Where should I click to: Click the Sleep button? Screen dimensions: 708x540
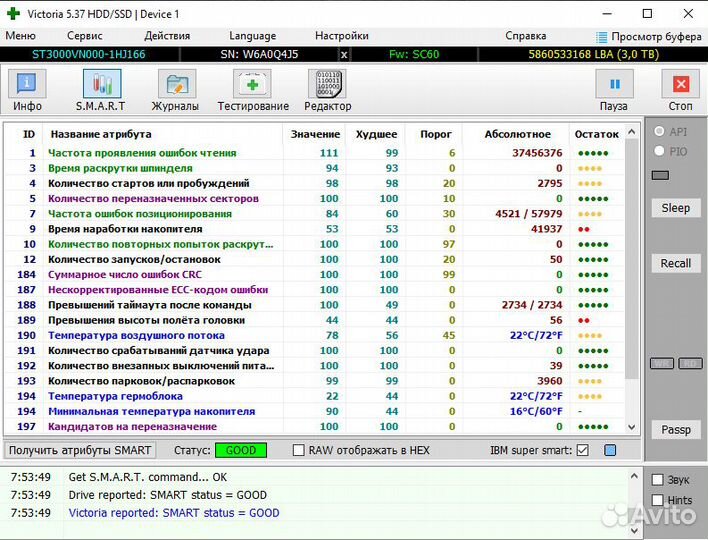675,208
